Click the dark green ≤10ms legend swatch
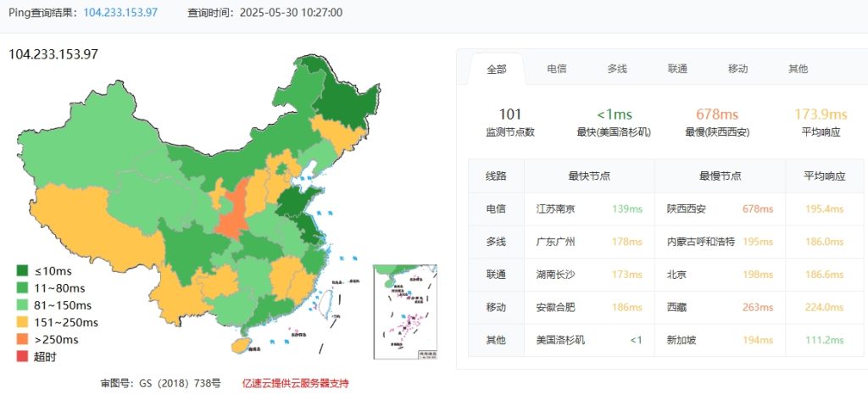The width and height of the screenshot is (868, 401). click(x=23, y=271)
